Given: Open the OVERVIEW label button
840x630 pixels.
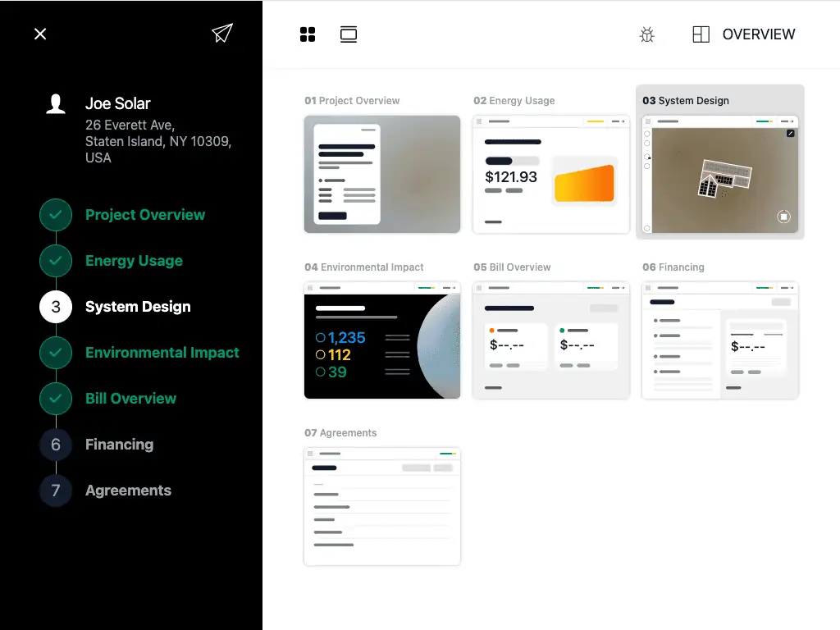Looking at the screenshot, I should [759, 34].
